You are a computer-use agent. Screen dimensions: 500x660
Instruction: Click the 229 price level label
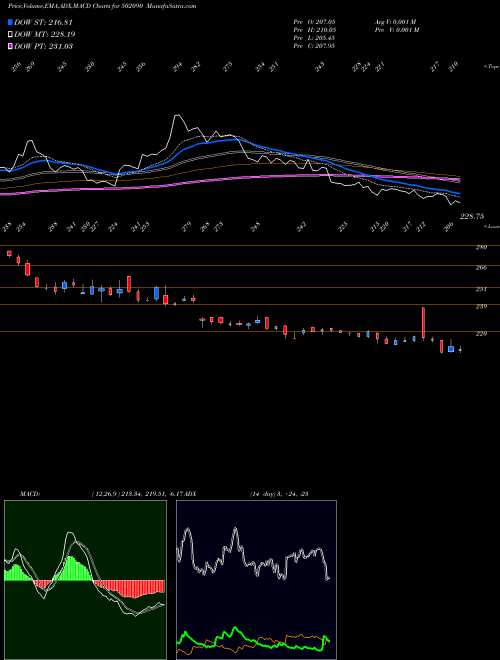(x=481, y=334)
